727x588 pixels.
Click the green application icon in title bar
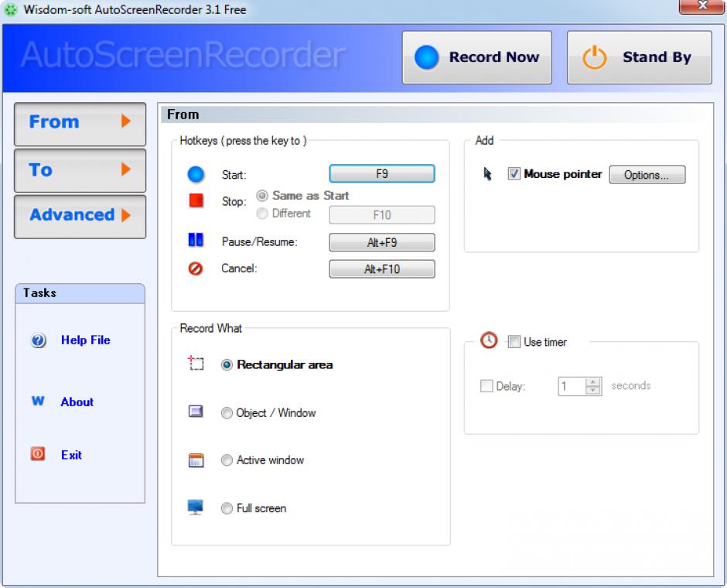[10, 10]
